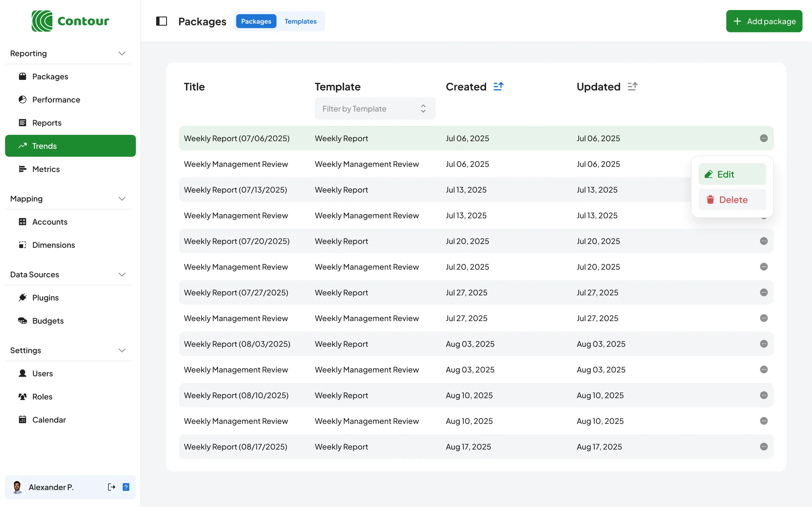Collapse the Settings section chevron
812x507 pixels.
[x=122, y=350]
